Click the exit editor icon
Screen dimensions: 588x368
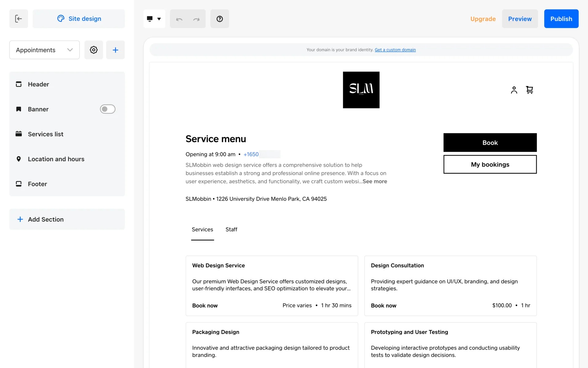click(x=18, y=19)
